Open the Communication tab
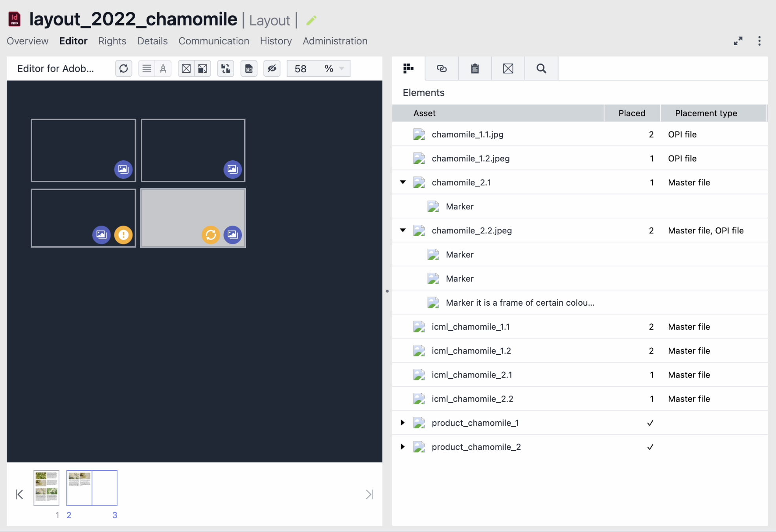The width and height of the screenshot is (776, 532). (213, 41)
